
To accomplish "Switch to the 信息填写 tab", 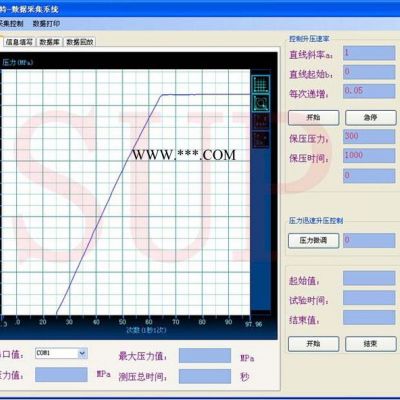I will pos(19,42).
